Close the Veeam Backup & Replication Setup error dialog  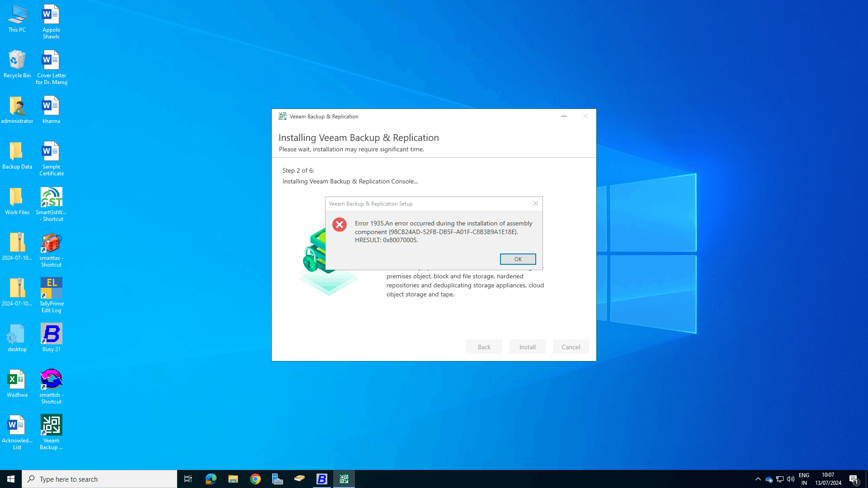536,204
